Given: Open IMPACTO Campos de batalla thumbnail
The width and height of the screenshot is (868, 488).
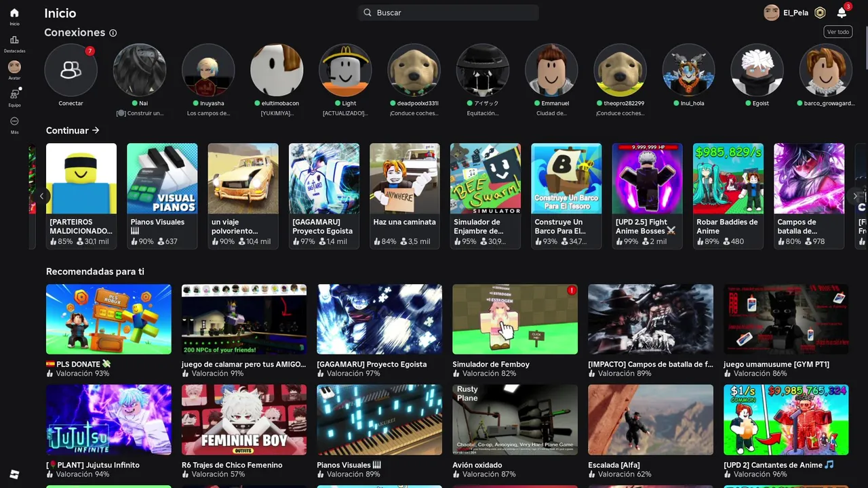Looking at the screenshot, I should [651, 319].
